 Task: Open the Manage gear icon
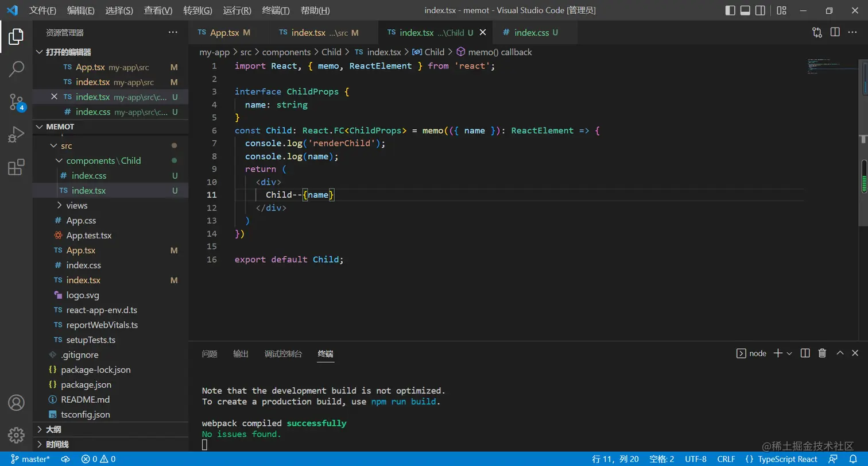(16, 435)
